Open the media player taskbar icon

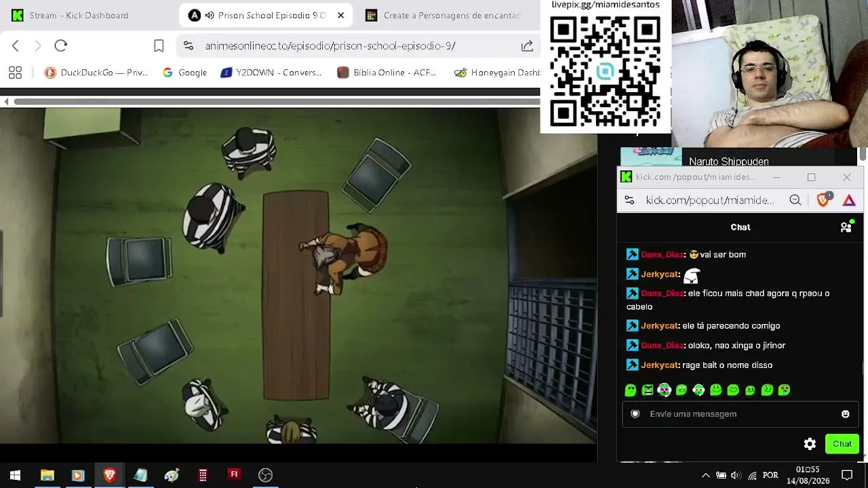tap(77, 475)
